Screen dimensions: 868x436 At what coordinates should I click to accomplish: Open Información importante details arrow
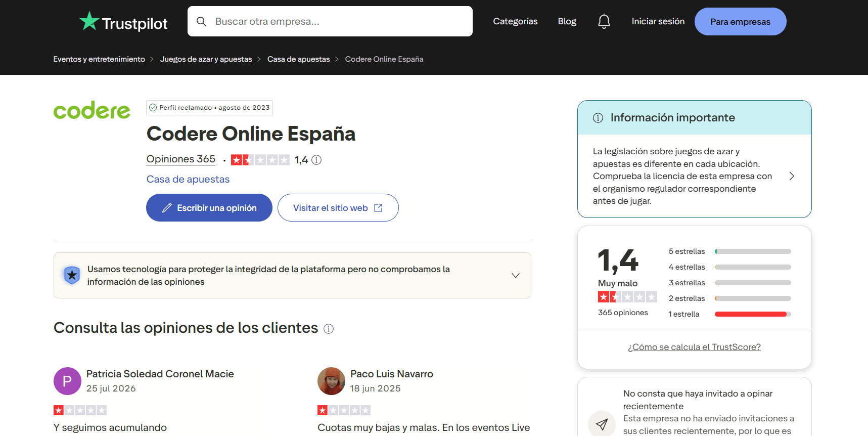point(792,176)
